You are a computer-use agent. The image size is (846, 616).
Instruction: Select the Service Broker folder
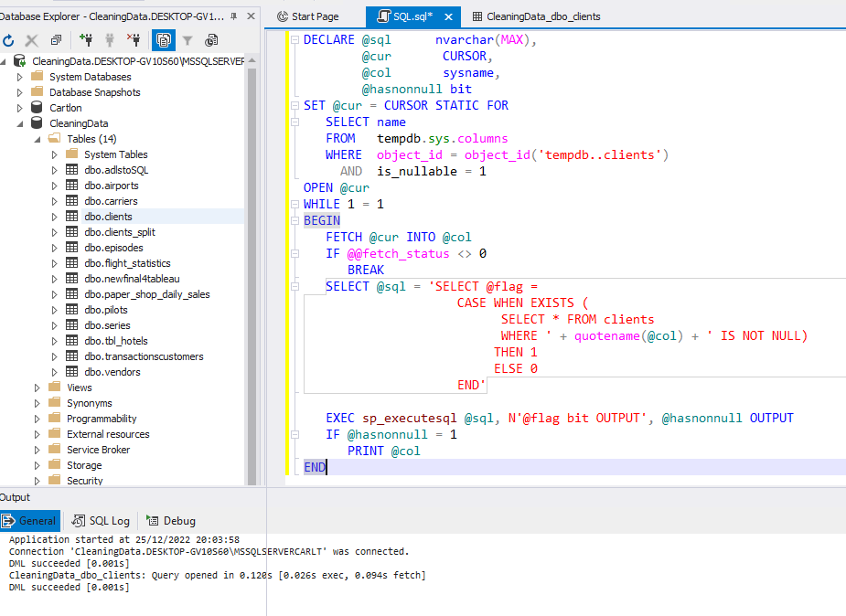pyautogui.click(x=89, y=450)
